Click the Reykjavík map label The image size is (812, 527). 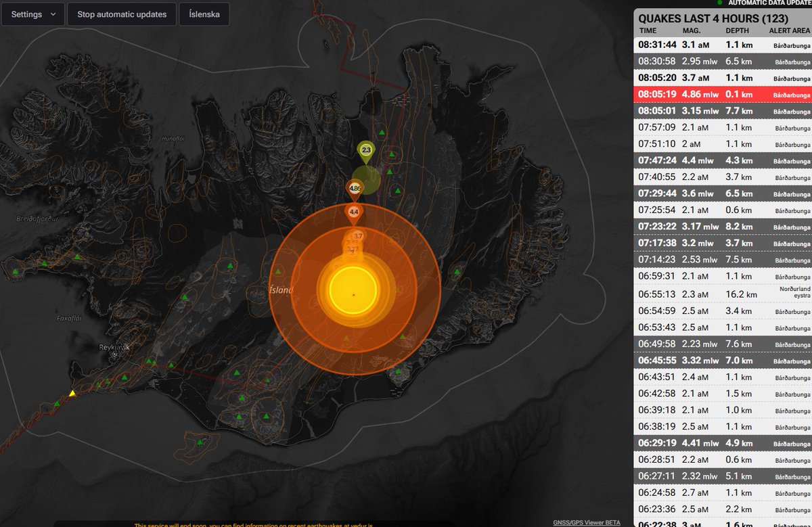coord(115,347)
